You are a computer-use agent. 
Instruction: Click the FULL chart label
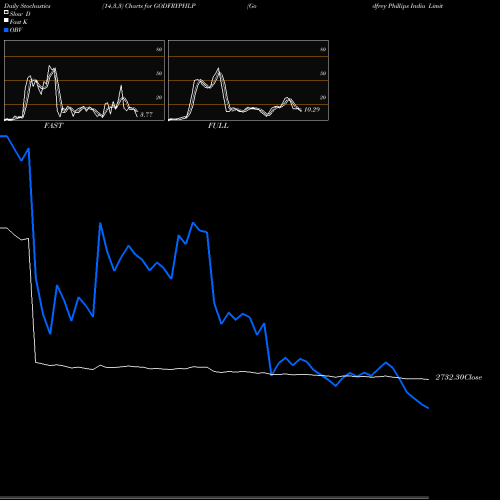[x=218, y=125]
